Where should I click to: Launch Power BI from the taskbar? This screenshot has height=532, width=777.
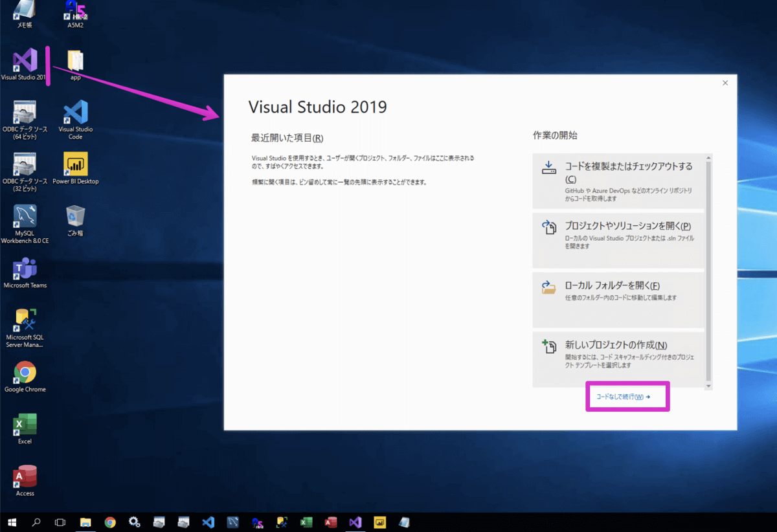380,522
